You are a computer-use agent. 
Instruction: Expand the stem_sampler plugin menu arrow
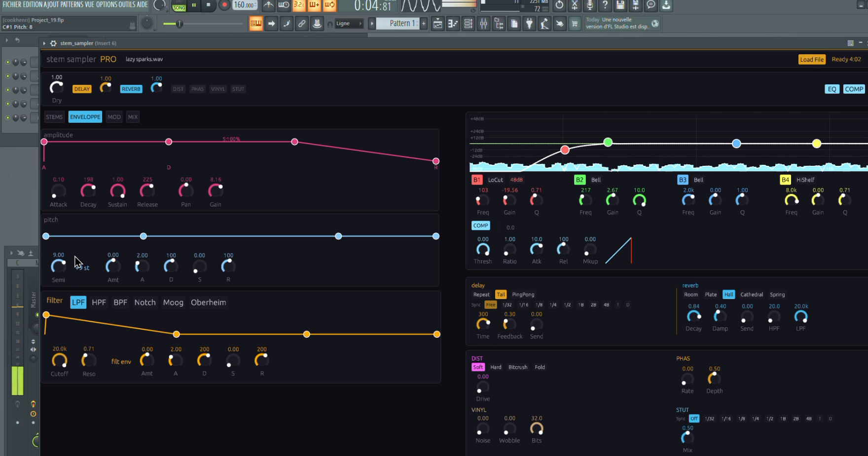coord(44,43)
